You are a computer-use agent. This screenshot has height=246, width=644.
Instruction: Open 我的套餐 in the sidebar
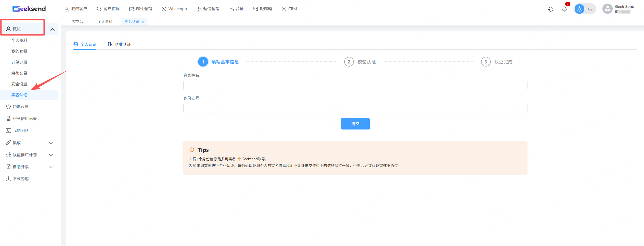(x=19, y=51)
